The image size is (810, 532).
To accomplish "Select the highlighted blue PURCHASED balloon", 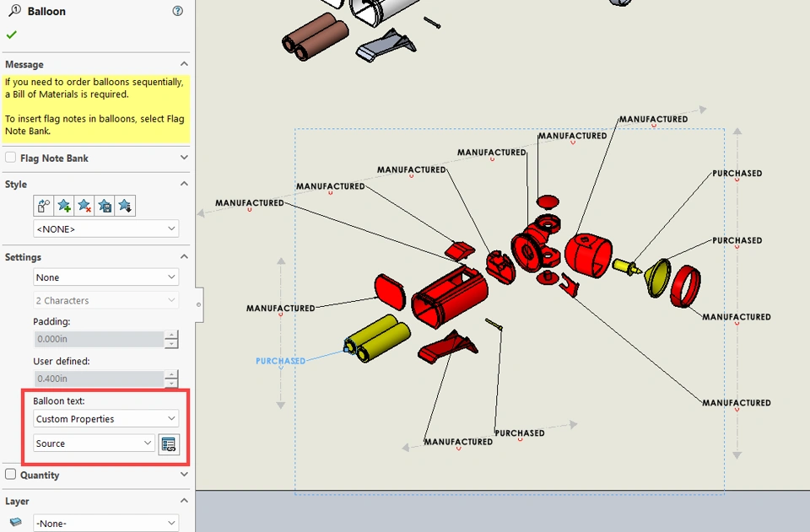I will click(x=280, y=361).
